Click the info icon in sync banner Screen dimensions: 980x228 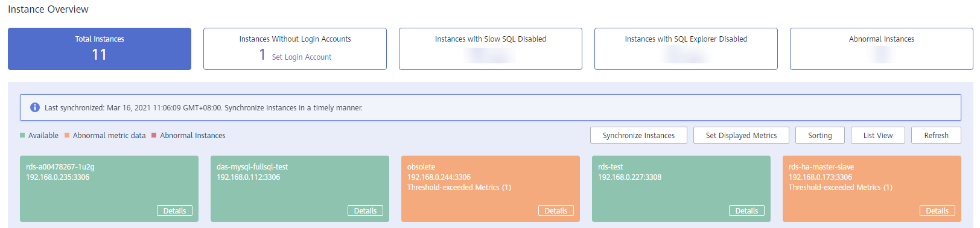click(35, 107)
